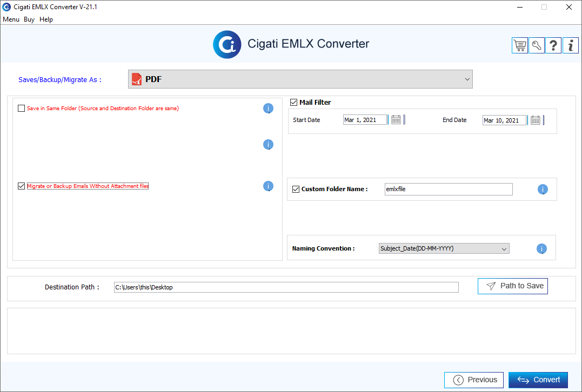Expand the Saves/Backup/Migrate As PDF dropdown

point(300,79)
